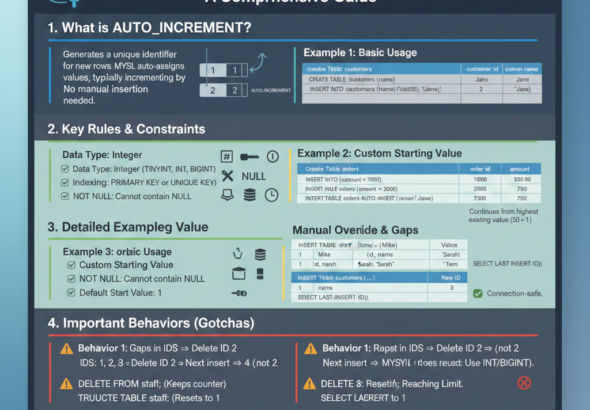This screenshot has height=410, width=590.
Task: Click the red circled X icon near Reaching Limit
Action: click(x=524, y=383)
